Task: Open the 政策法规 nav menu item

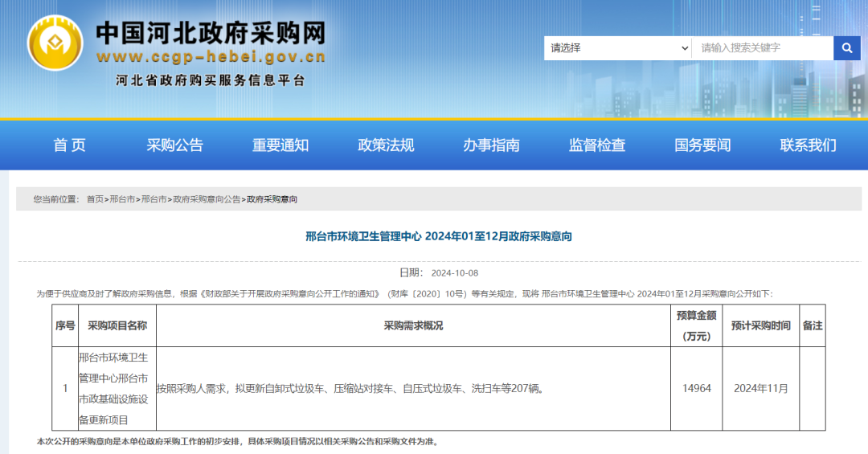Action: point(386,145)
